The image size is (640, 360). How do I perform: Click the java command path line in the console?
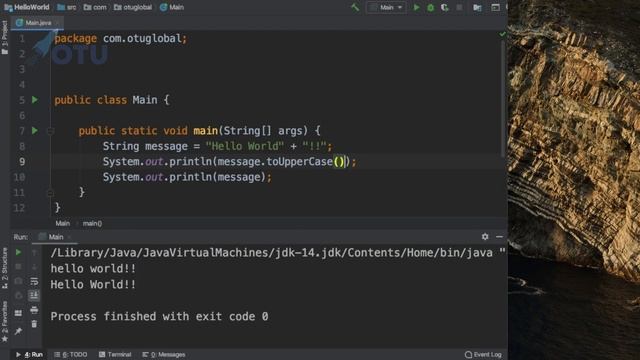[x=278, y=253]
